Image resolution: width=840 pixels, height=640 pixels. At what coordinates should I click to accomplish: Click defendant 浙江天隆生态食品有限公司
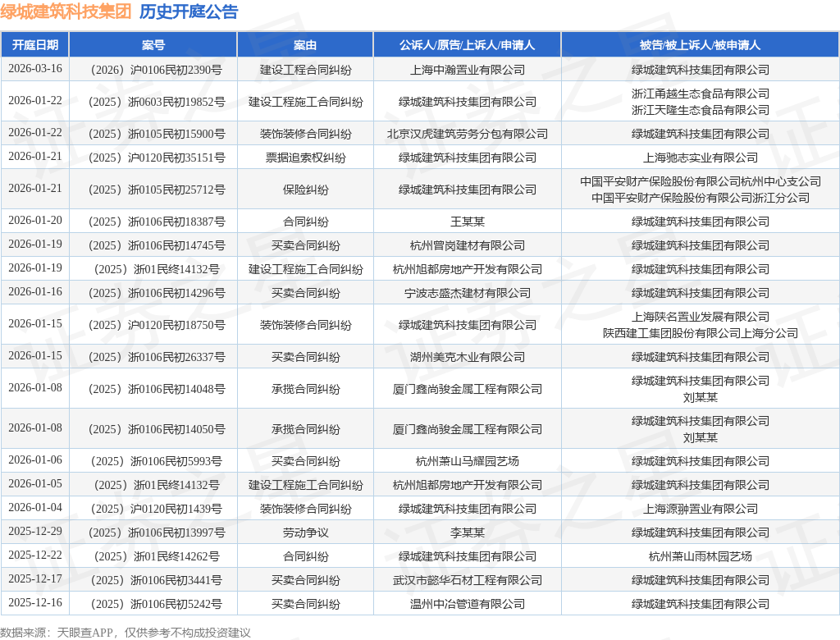click(x=701, y=110)
